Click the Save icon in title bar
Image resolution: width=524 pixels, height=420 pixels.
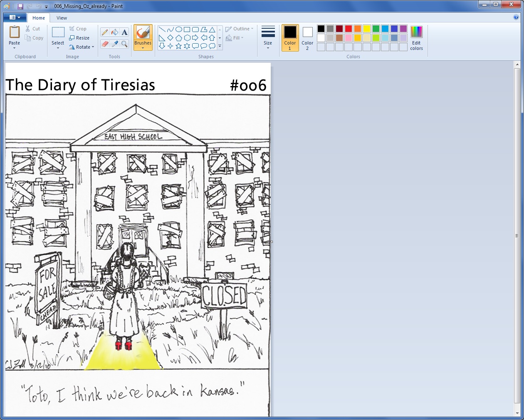point(20,6)
